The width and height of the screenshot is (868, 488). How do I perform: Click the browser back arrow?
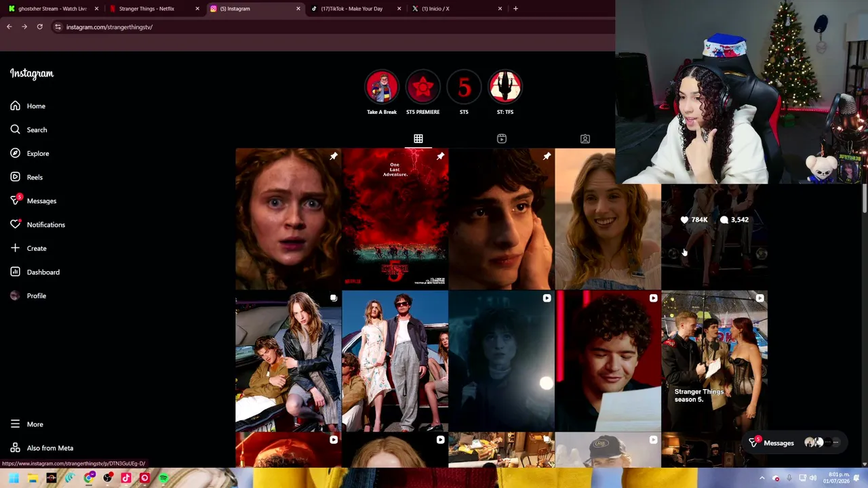point(9,27)
